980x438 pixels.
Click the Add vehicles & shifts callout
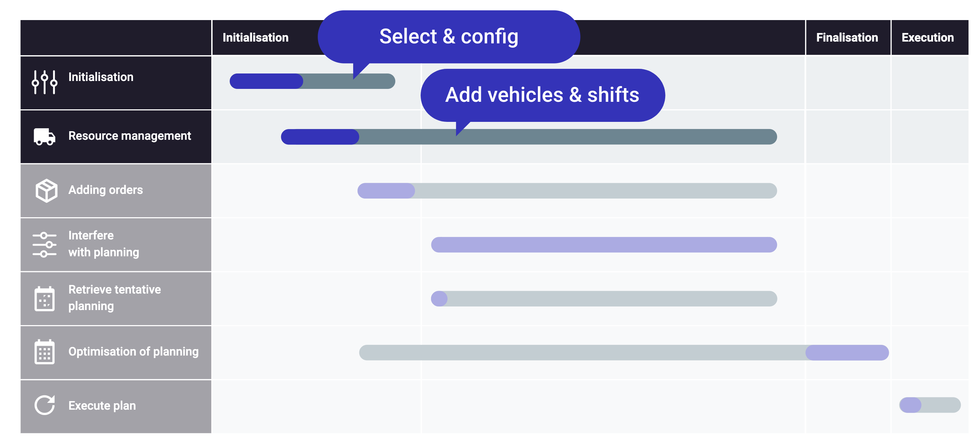click(x=543, y=95)
